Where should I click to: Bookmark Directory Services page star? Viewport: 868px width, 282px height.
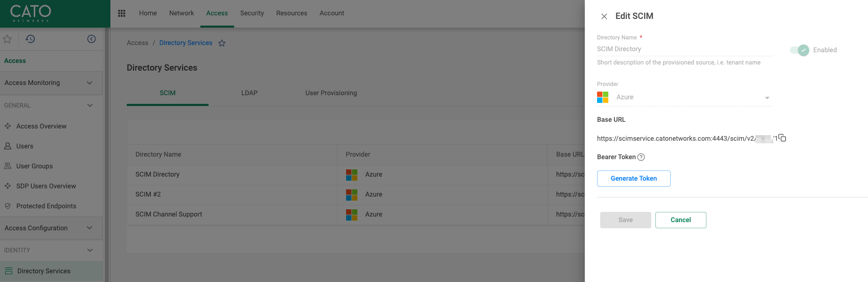tap(222, 43)
